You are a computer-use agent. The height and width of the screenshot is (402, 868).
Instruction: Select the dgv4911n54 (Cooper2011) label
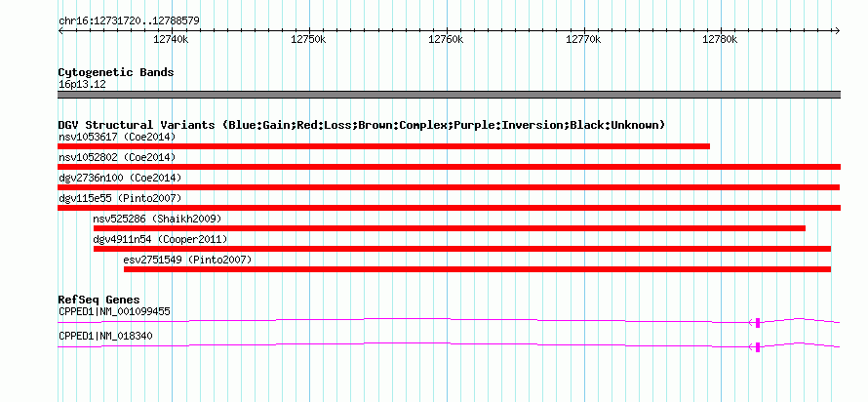[161, 239]
